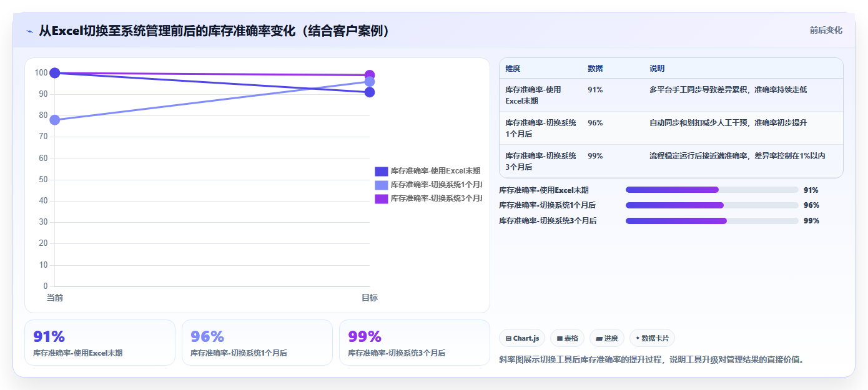Select the 进度 chip

click(x=607, y=338)
